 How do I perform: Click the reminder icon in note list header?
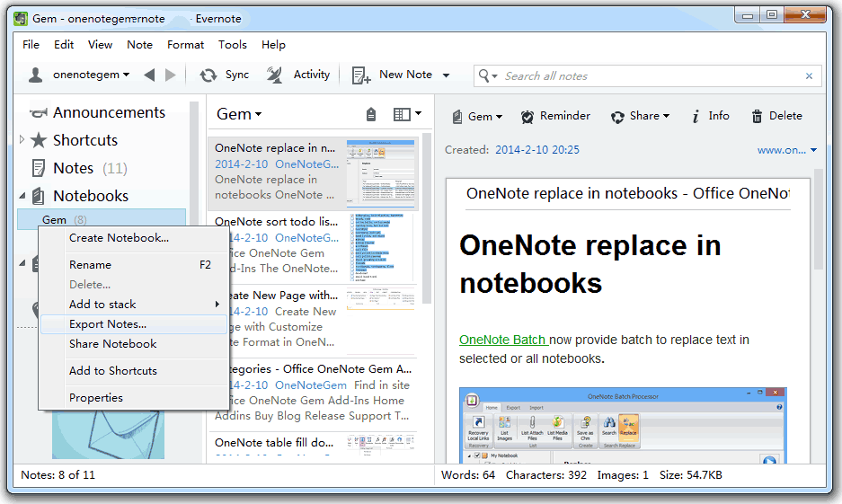(371, 114)
